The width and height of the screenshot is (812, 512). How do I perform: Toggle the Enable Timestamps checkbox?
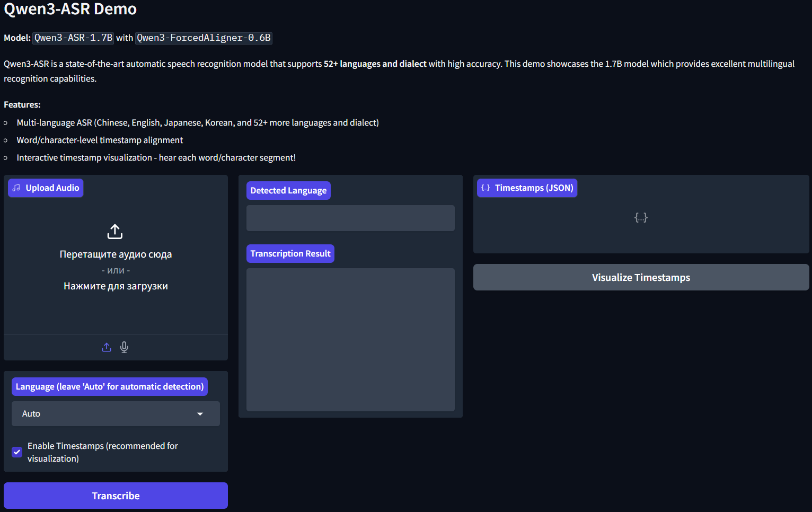coord(17,452)
